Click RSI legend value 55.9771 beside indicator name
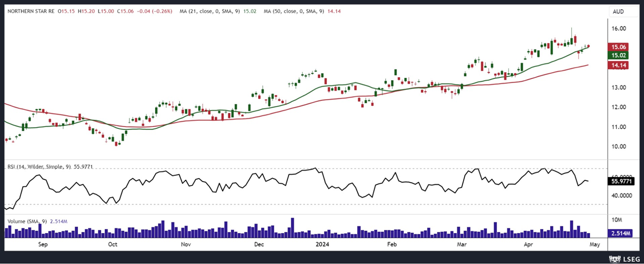This screenshot has height=264, width=644. (82, 167)
